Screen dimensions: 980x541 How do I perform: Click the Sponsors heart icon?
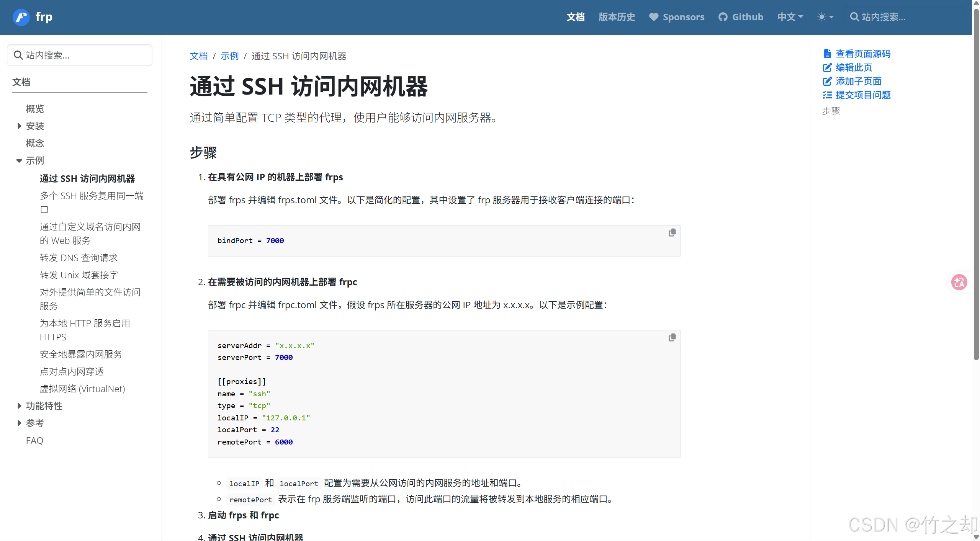pos(654,17)
